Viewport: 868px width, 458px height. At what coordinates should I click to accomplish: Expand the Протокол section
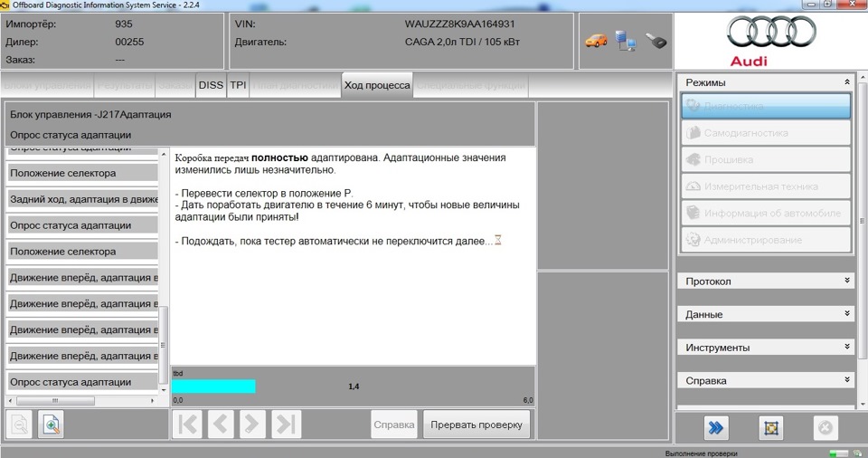coord(766,281)
